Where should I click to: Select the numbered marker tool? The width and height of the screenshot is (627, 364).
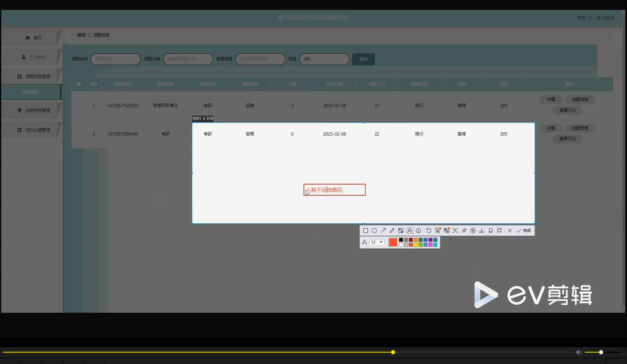click(418, 230)
